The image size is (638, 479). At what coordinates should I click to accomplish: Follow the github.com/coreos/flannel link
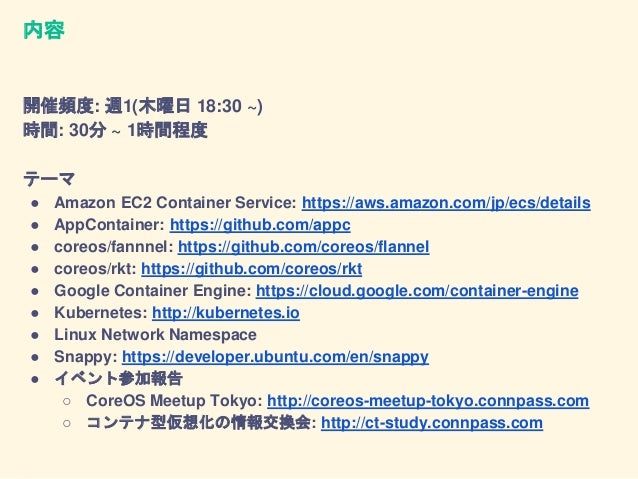pyautogui.click(x=304, y=247)
